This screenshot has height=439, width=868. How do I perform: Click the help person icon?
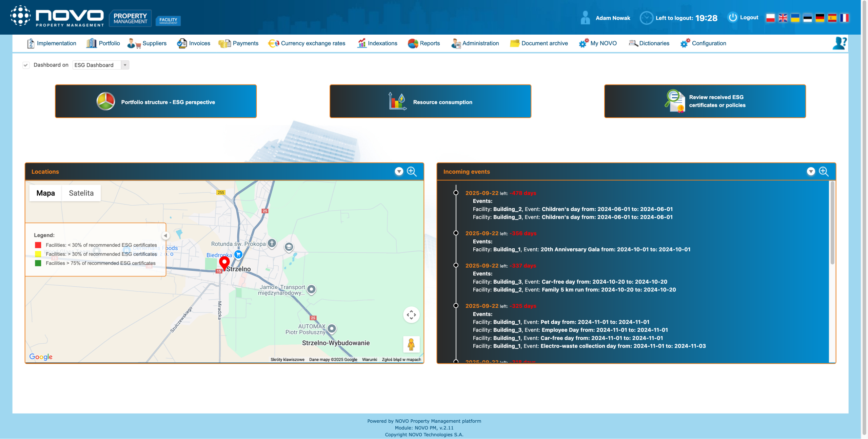840,43
